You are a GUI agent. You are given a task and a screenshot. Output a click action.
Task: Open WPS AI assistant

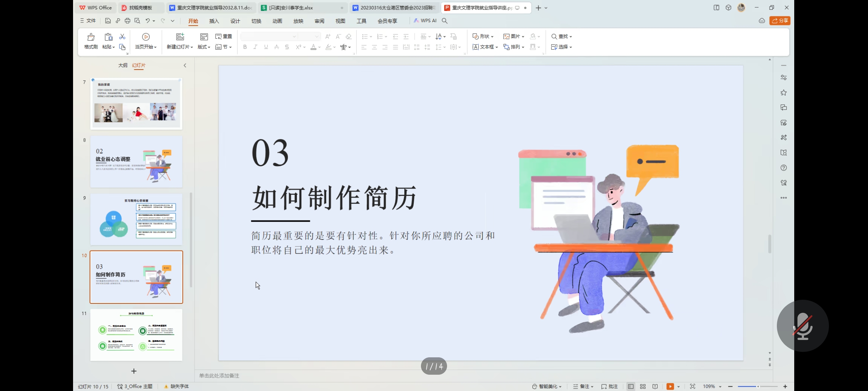coord(425,21)
